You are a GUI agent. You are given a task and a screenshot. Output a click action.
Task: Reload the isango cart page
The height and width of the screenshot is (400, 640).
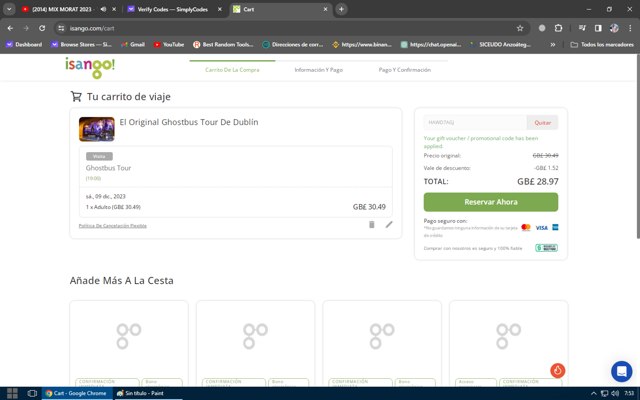[x=42, y=28]
